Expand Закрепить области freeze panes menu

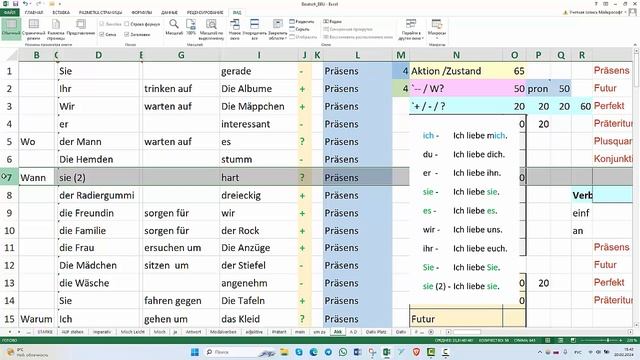278,29
